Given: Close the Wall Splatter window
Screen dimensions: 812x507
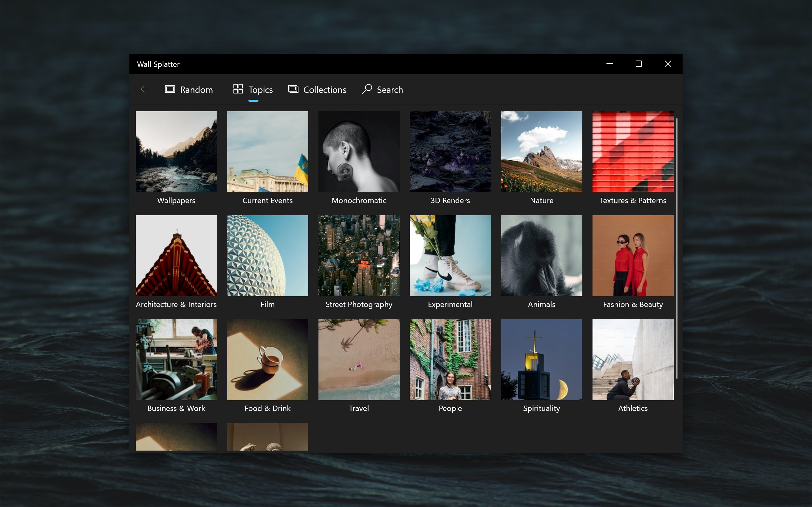Looking at the screenshot, I should 668,64.
